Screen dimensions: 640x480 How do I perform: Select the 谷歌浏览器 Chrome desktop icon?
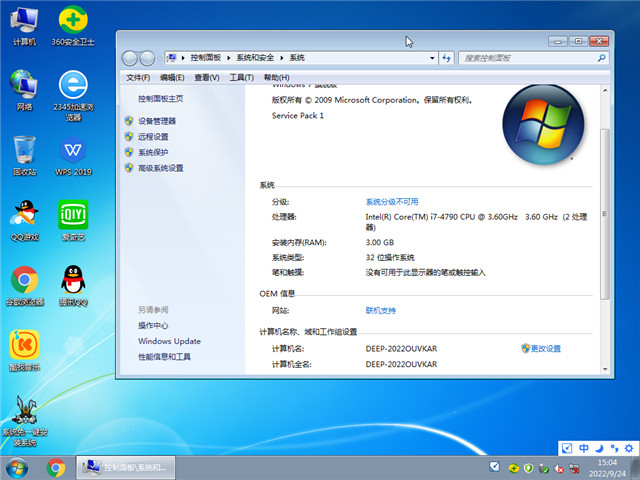click(x=24, y=286)
